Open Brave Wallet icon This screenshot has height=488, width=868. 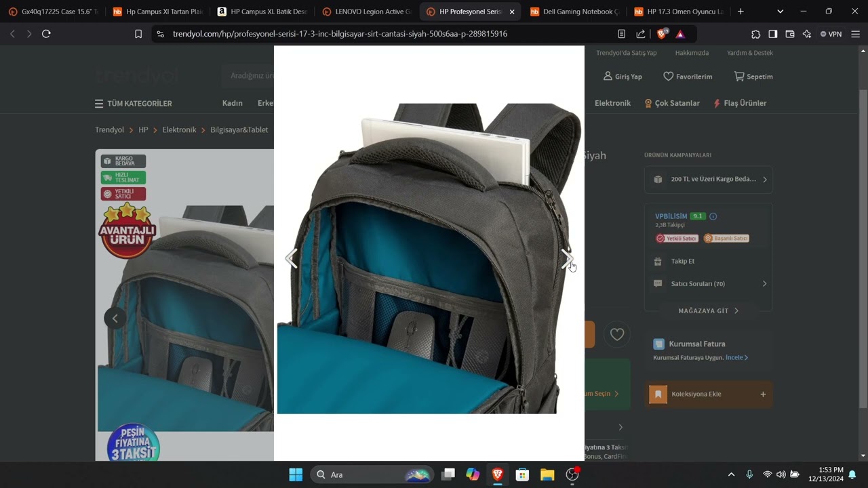click(790, 34)
